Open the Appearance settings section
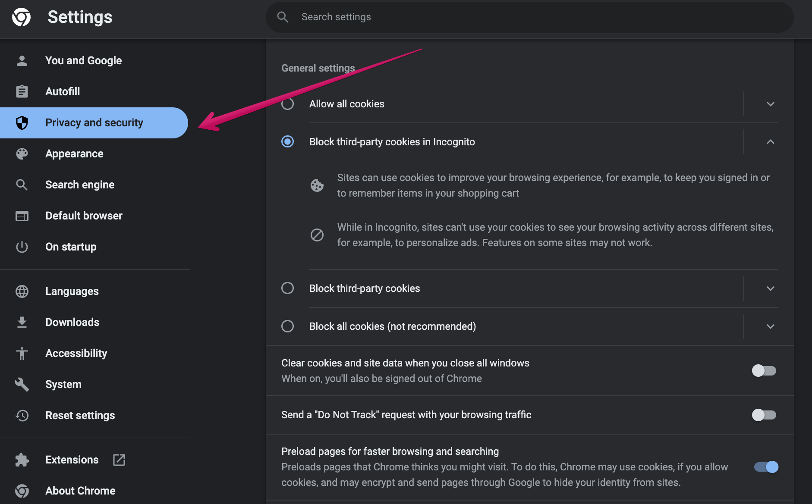 [x=94, y=154]
